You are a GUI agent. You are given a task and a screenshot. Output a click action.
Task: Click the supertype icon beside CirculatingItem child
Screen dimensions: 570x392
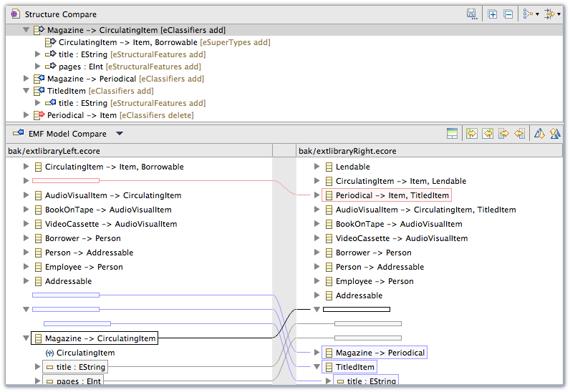(x=50, y=353)
